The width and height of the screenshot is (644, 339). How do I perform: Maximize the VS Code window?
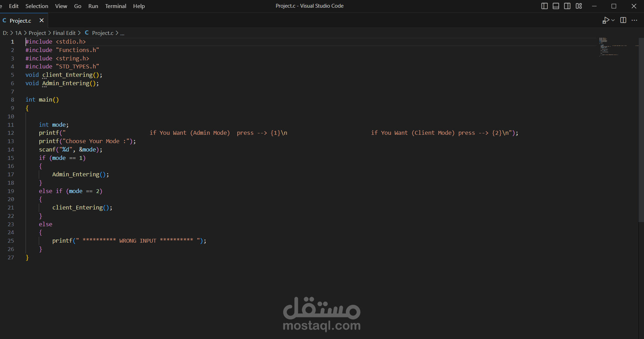[614, 6]
